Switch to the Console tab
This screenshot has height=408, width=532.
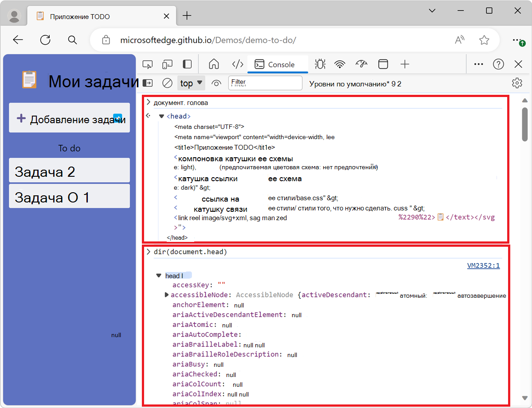pyautogui.click(x=278, y=64)
